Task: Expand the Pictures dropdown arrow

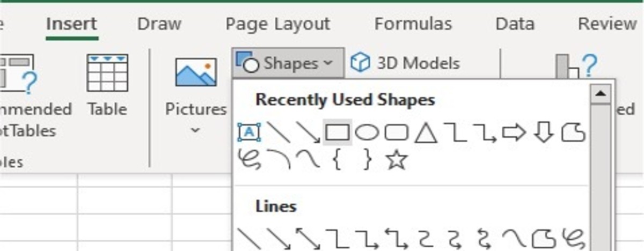Action: coord(195,130)
